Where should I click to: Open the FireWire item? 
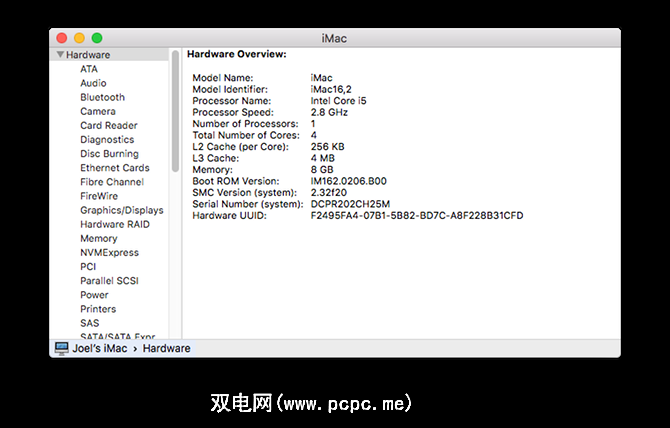coord(99,196)
